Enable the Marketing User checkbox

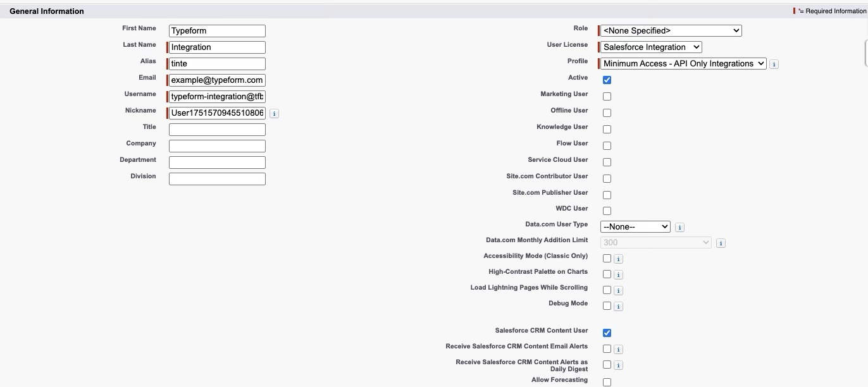pyautogui.click(x=607, y=97)
